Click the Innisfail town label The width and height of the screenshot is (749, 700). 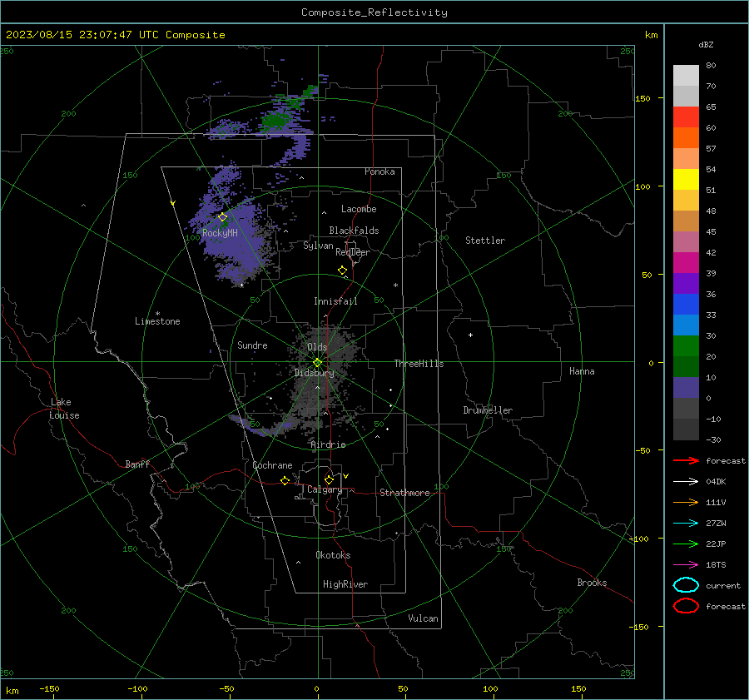coord(335,301)
